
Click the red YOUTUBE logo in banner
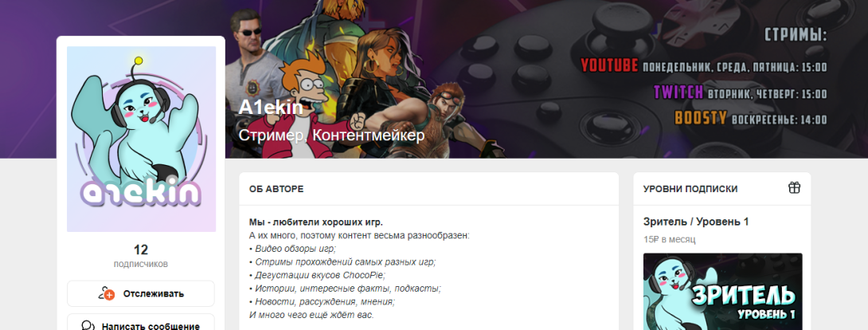coord(609,66)
